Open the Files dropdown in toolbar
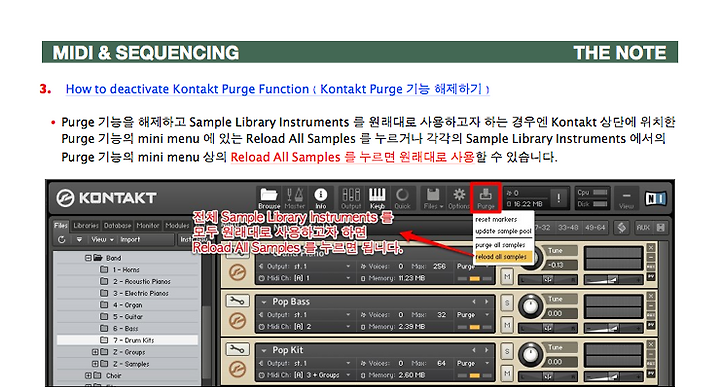 [433, 198]
